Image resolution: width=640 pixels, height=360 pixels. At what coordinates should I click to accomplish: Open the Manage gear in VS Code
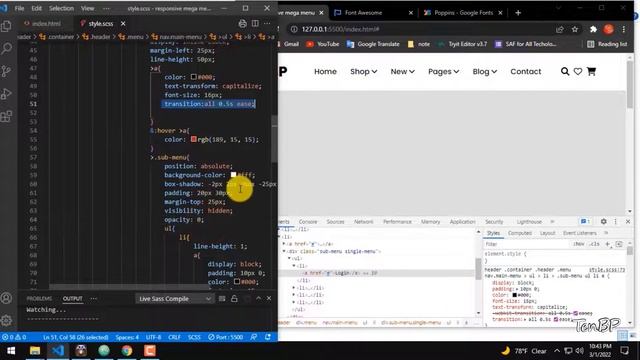coord(7,320)
